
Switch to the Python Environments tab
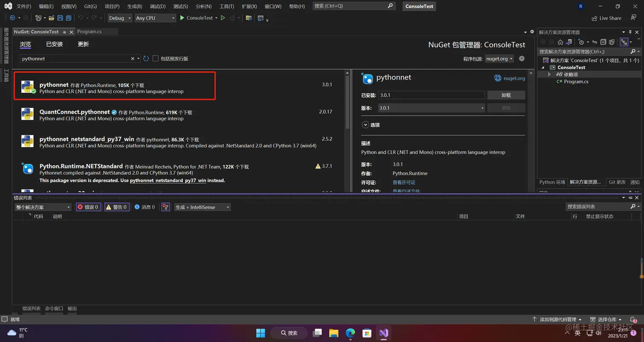point(552,182)
